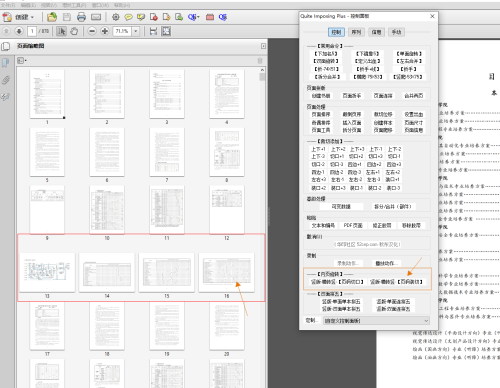Click the 定制... button beside bottom dropdown
Screen dimensions: 500x388
[311, 320]
